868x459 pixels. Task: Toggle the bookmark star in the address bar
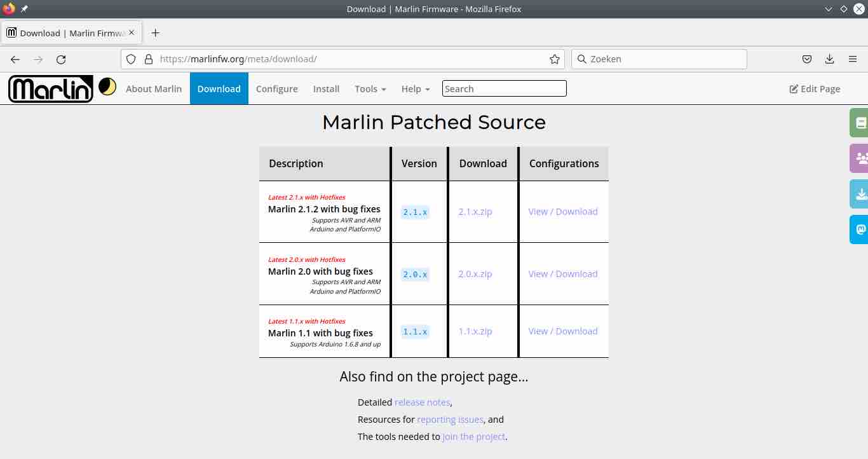pos(554,58)
